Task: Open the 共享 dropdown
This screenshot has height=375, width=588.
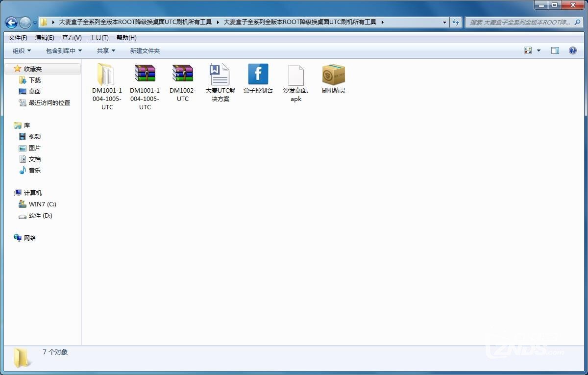Action: pyautogui.click(x=106, y=50)
